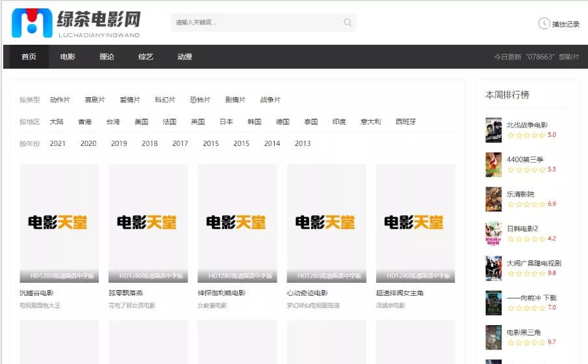Filter by genre 喜剧片
This screenshot has width=588, height=364.
click(95, 100)
